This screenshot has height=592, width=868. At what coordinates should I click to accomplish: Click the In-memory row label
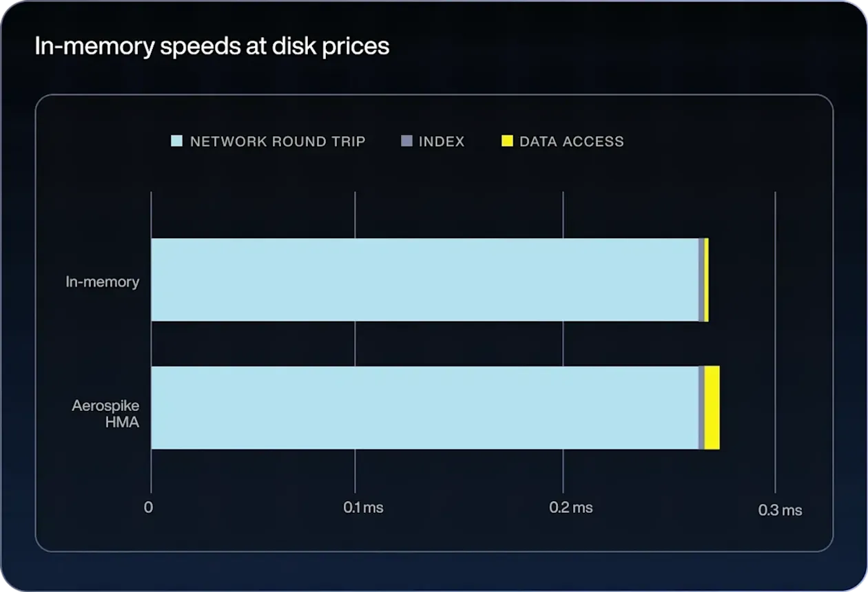(x=103, y=282)
